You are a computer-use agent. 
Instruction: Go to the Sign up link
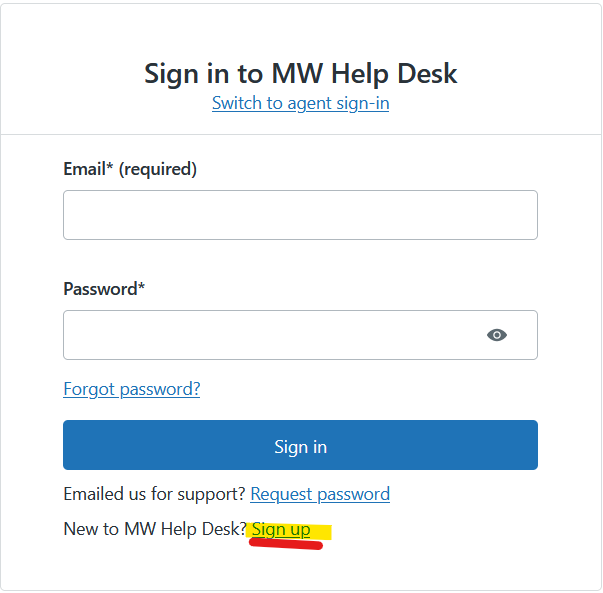281,529
